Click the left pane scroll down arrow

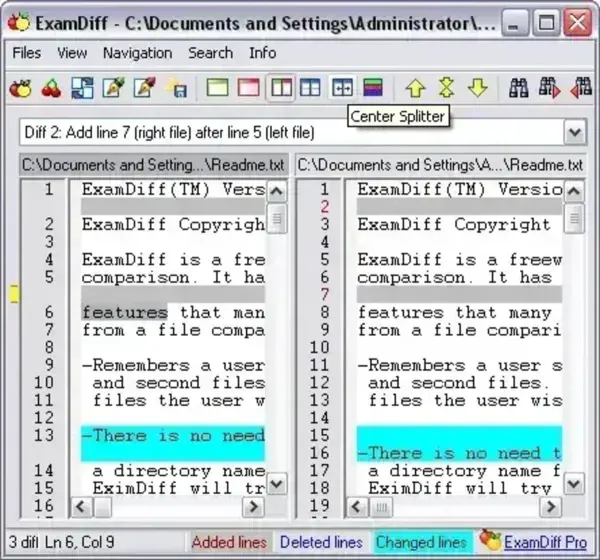(276, 484)
